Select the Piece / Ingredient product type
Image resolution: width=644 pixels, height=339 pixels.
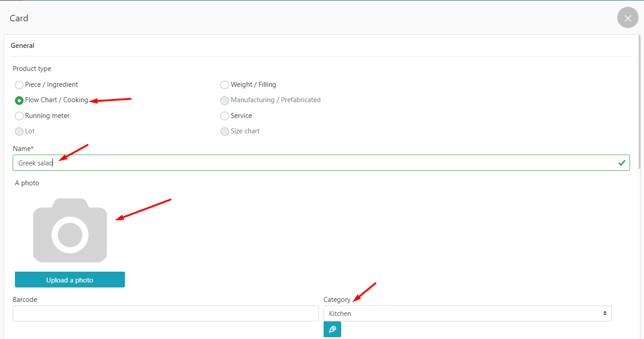pyautogui.click(x=19, y=85)
